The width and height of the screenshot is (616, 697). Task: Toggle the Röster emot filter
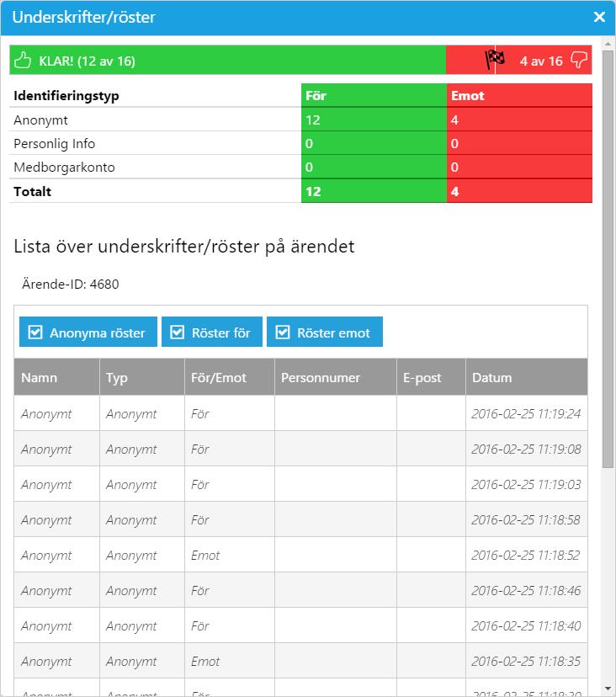pyautogui.click(x=325, y=332)
